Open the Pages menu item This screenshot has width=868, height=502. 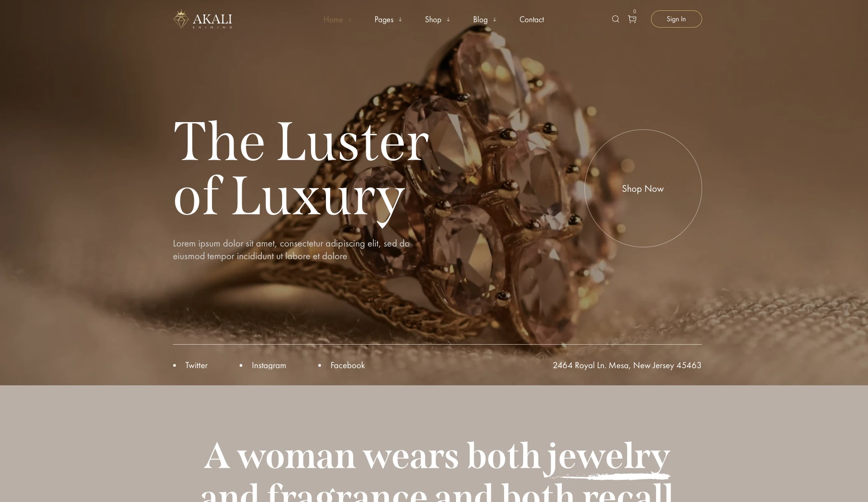(384, 19)
